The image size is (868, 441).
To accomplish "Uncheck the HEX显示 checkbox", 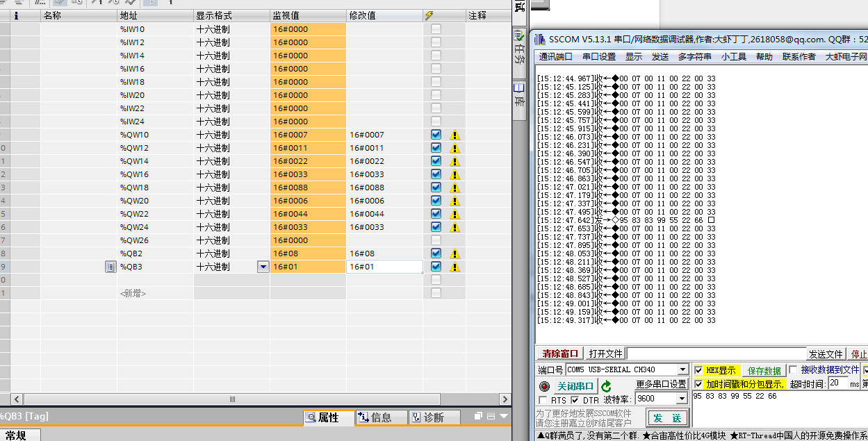I will [699, 370].
